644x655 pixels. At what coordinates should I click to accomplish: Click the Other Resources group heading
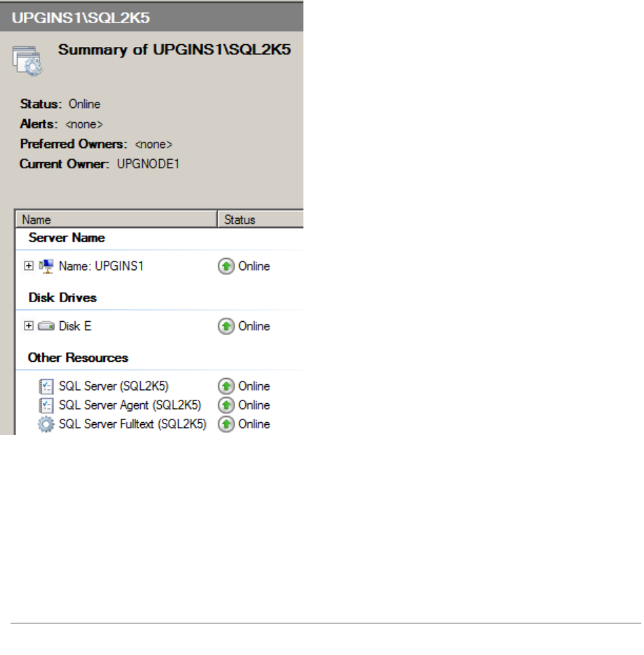pos(78,358)
